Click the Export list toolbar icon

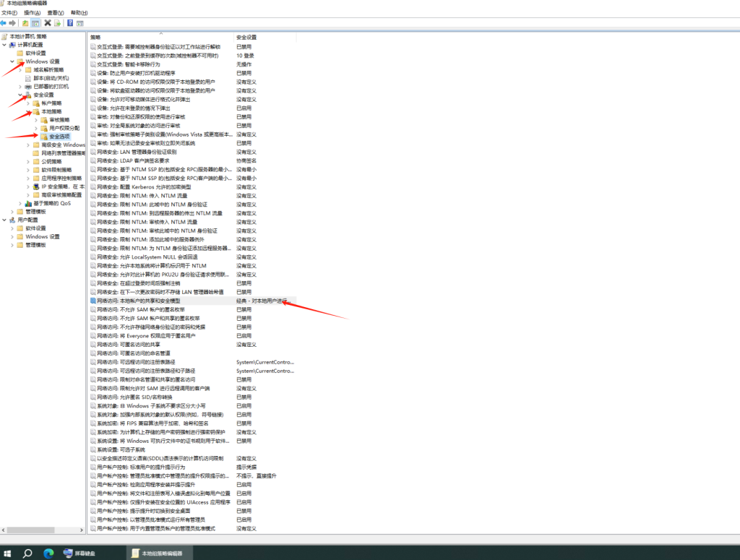tap(58, 22)
